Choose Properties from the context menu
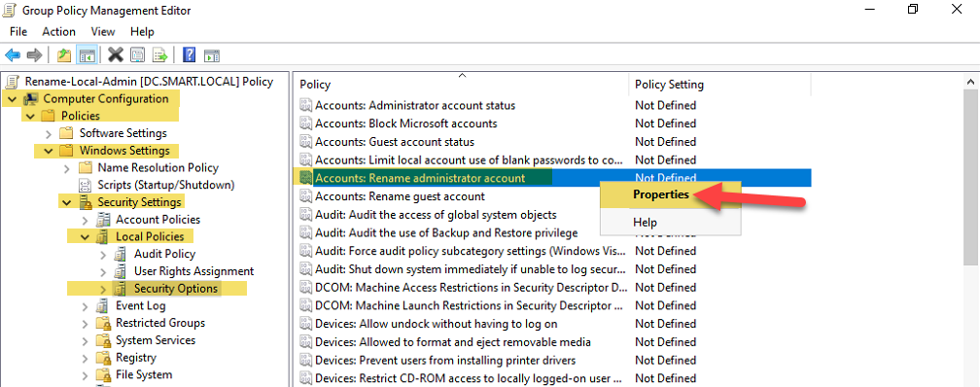The height and width of the screenshot is (387, 980). pos(671,194)
